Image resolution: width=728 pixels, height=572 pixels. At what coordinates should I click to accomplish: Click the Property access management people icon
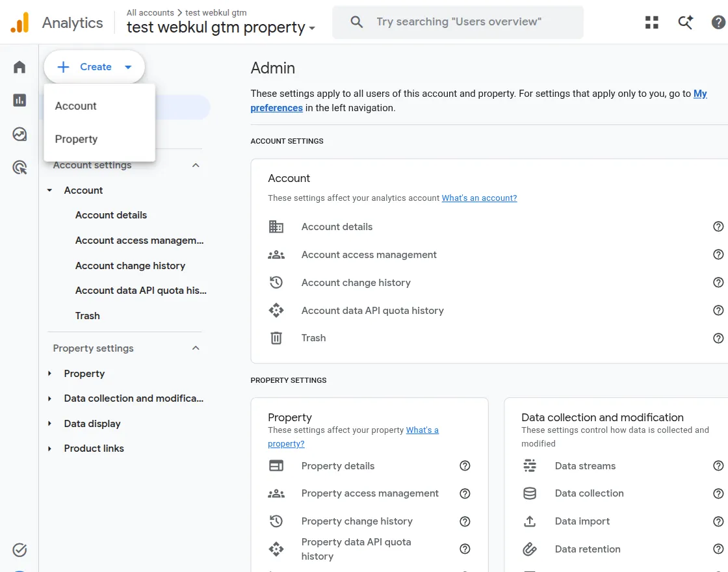[x=276, y=493]
